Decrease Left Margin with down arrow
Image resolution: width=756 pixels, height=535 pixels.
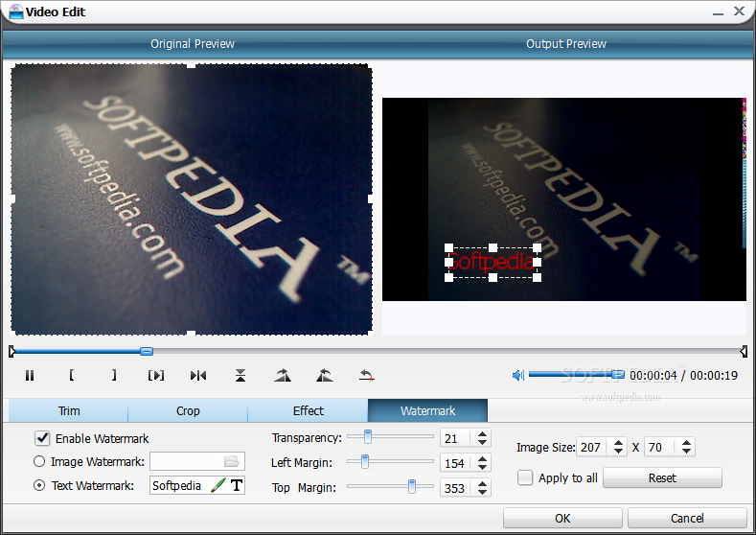tap(482, 468)
